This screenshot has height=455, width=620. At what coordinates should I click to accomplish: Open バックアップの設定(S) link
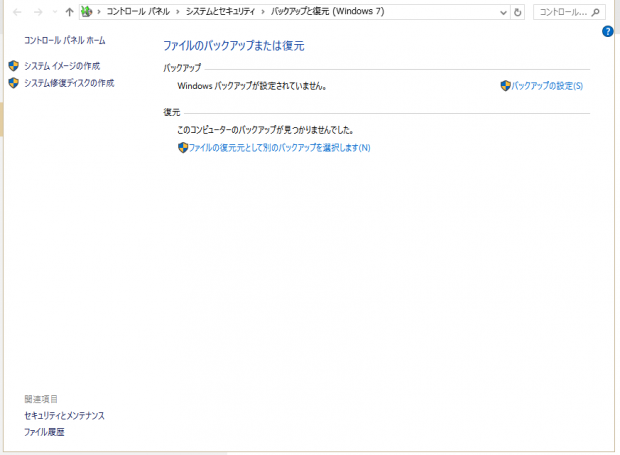[x=547, y=86]
